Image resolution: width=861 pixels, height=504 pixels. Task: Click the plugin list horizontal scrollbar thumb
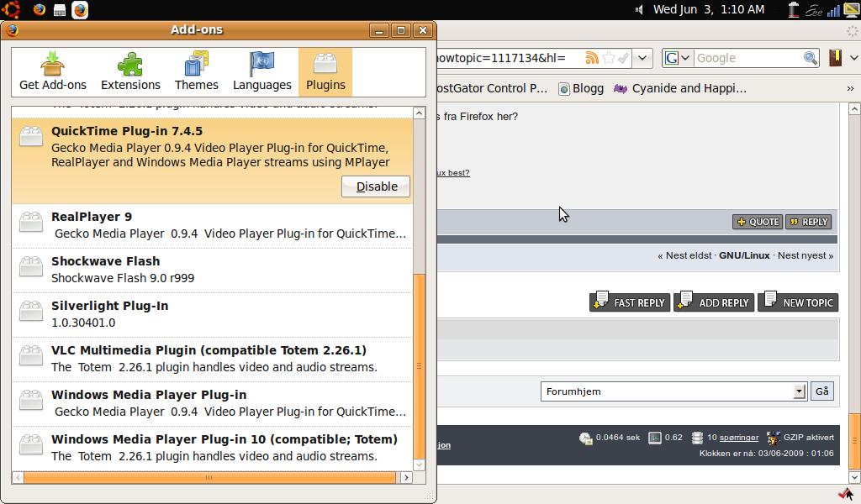209,477
